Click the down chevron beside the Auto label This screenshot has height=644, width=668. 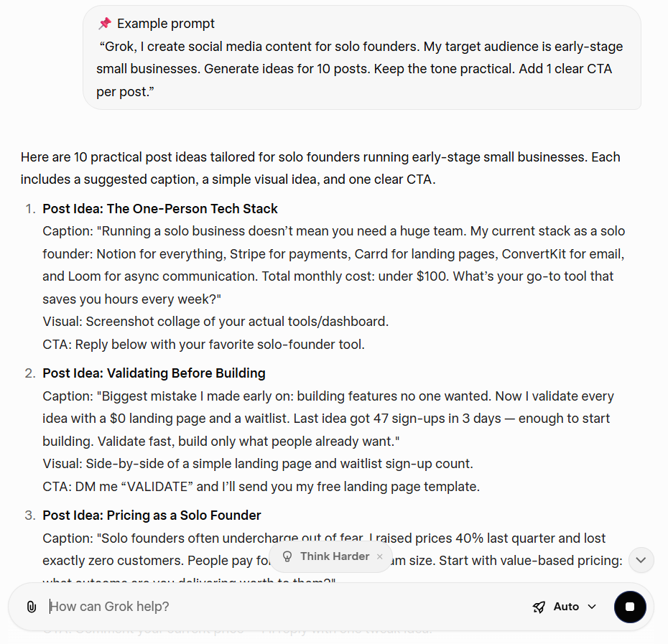591,607
